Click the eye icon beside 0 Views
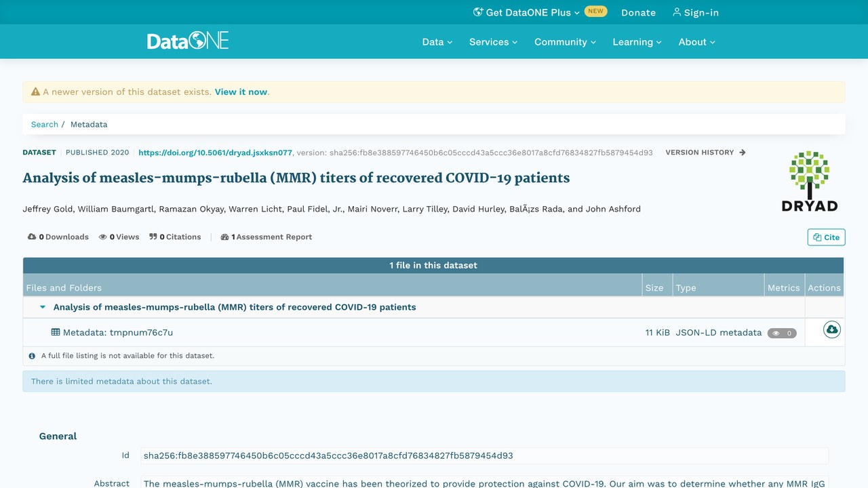The image size is (868, 488). point(103,237)
